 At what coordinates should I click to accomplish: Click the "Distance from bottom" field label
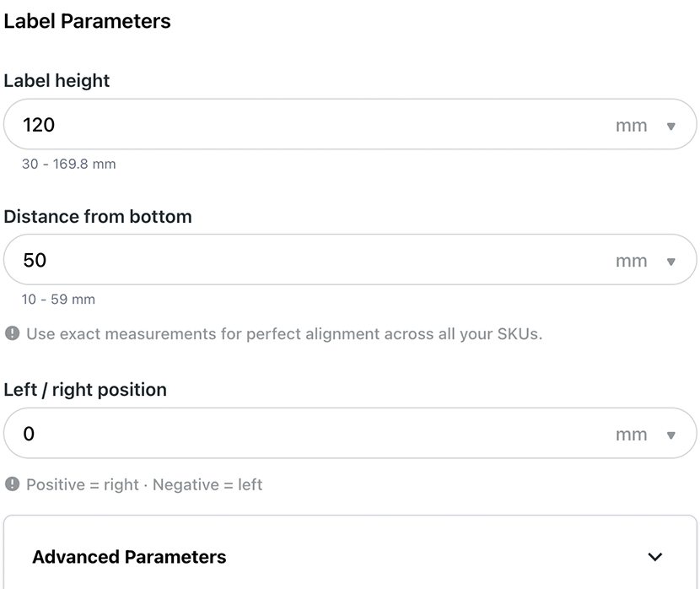point(98,216)
